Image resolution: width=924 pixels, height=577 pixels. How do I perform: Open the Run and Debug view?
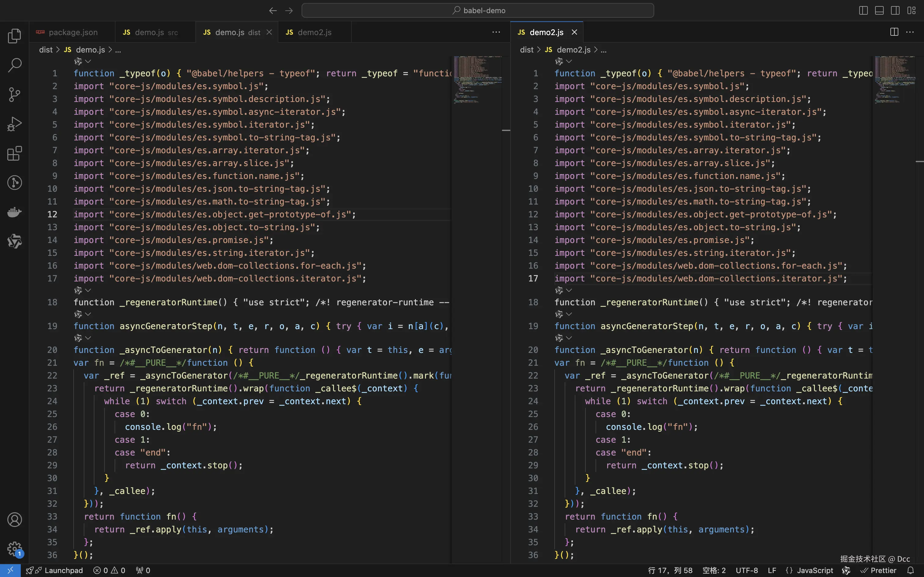click(x=14, y=124)
